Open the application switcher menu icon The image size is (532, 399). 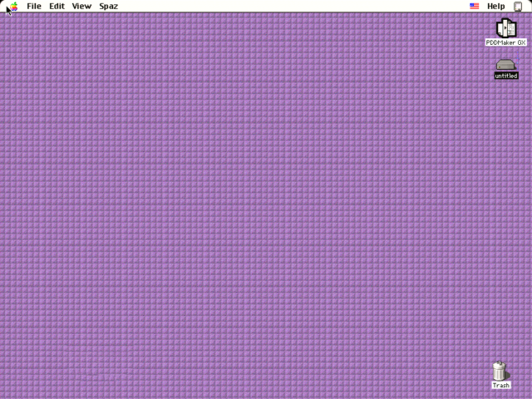(x=518, y=7)
